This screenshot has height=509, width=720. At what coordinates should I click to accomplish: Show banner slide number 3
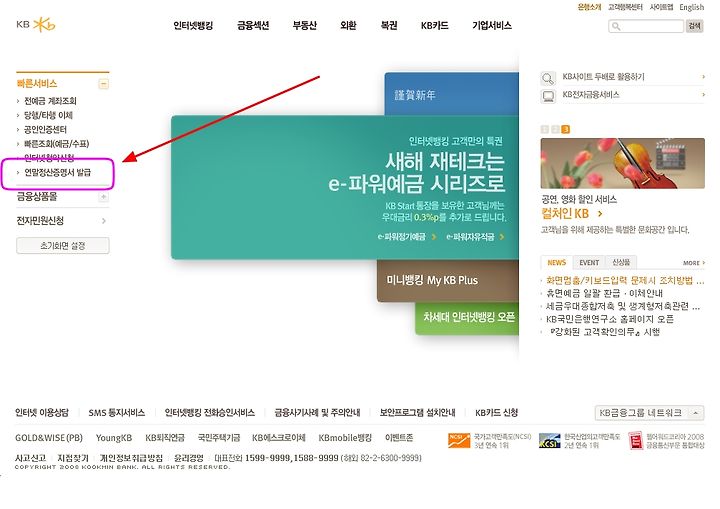(x=565, y=130)
